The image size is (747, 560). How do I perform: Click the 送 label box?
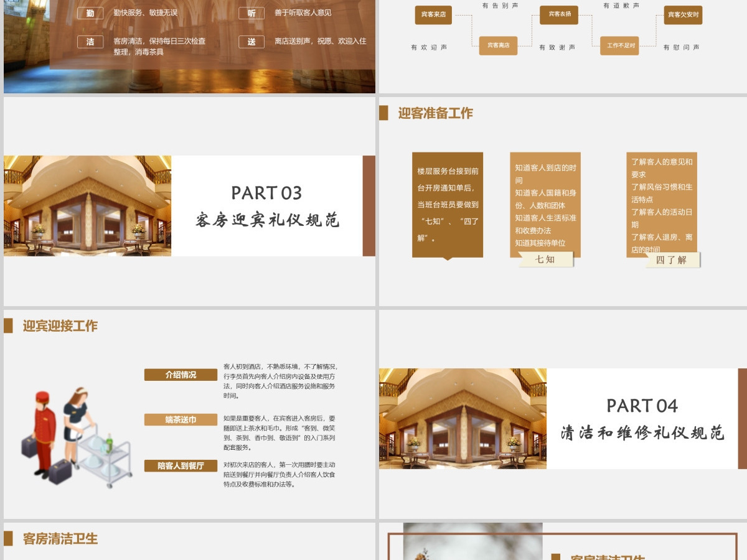click(251, 42)
